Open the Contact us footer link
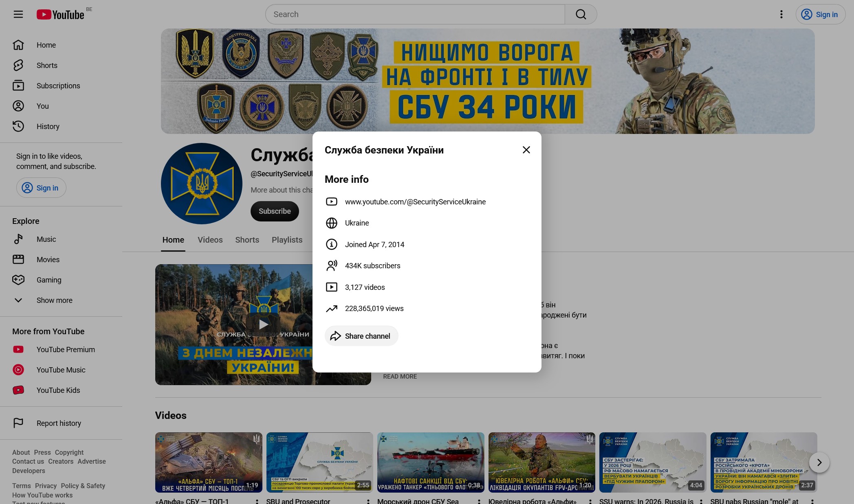Viewport: 854px width, 504px height. click(28, 462)
